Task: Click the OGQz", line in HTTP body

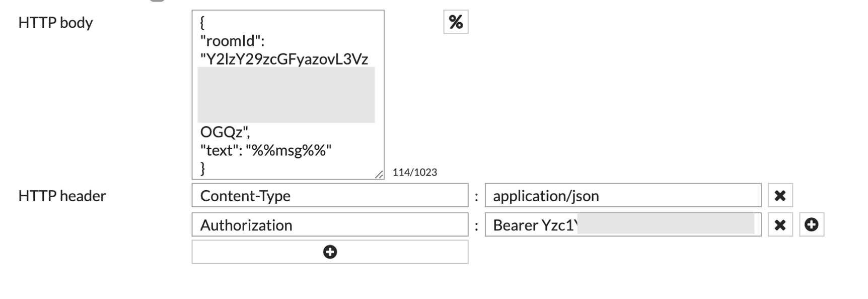Action: point(225,132)
